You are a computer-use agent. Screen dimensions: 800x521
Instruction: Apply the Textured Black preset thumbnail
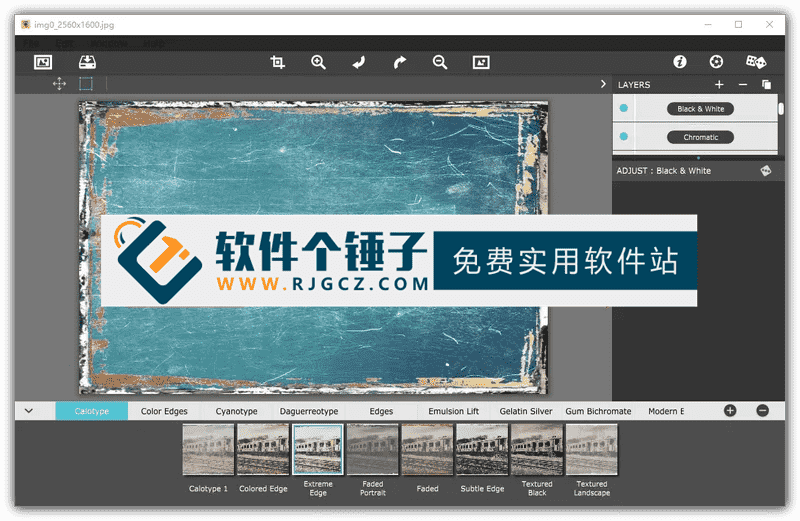click(537, 449)
